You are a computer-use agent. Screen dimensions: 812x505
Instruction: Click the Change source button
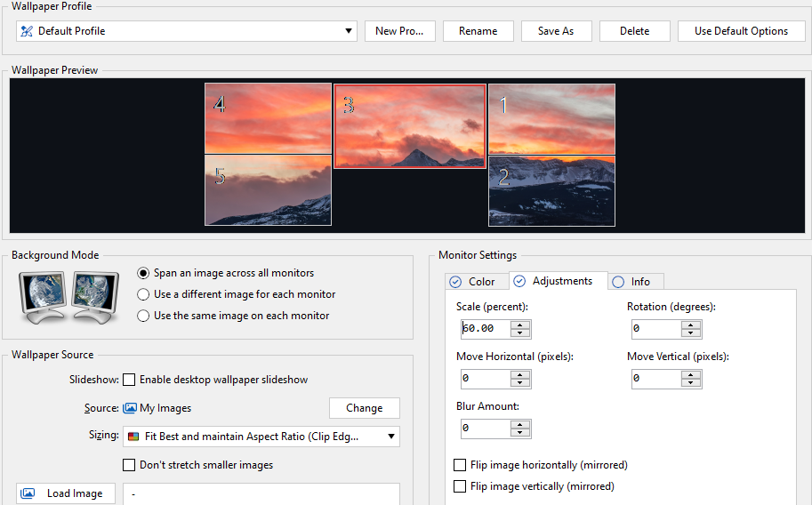click(364, 408)
